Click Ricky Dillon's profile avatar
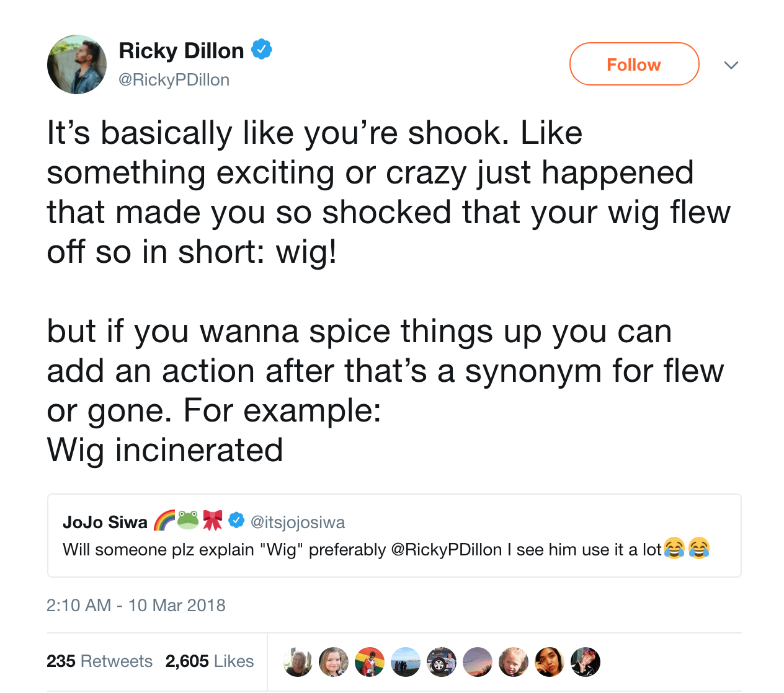This screenshot has width=784, height=693. pos(77,64)
